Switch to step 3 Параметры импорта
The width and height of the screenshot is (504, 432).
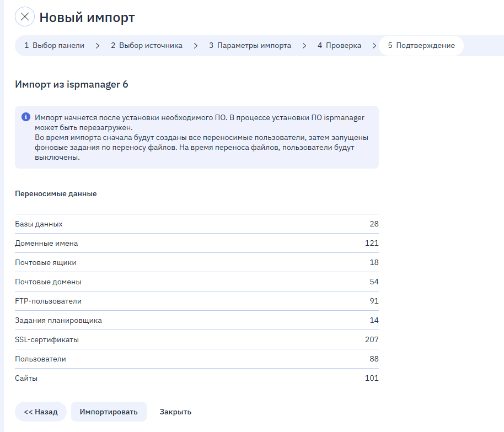[x=250, y=46]
